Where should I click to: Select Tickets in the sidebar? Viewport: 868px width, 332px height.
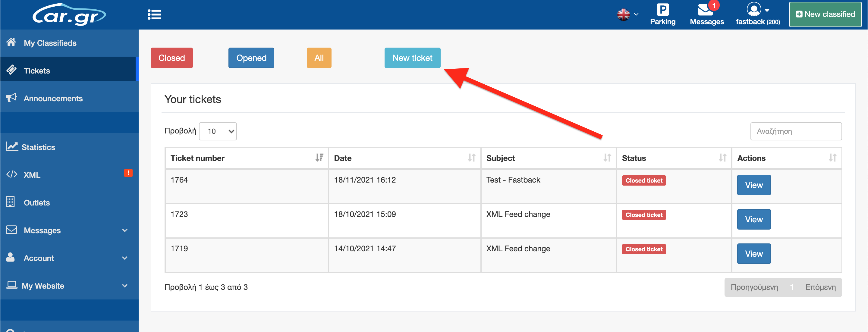coord(69,70)
